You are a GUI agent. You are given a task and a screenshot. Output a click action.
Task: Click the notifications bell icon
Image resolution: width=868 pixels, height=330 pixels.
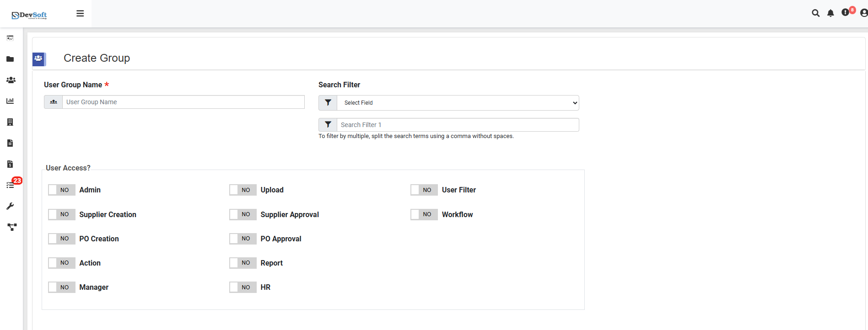pyautogui.click(x=830, y=13)
